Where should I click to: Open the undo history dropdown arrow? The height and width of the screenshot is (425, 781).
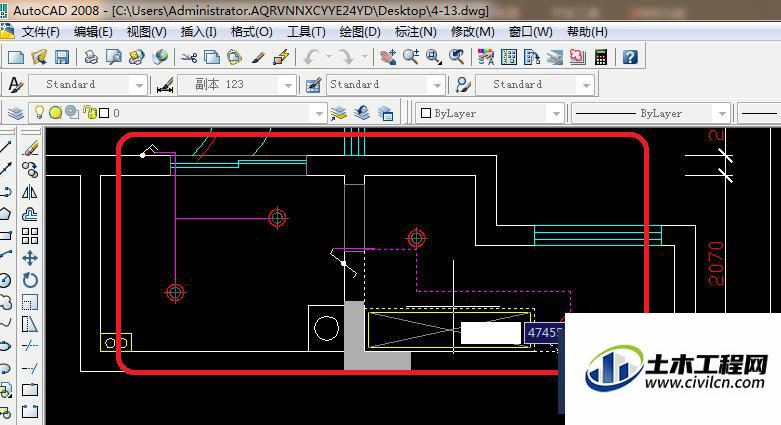[x=329, y=57]
